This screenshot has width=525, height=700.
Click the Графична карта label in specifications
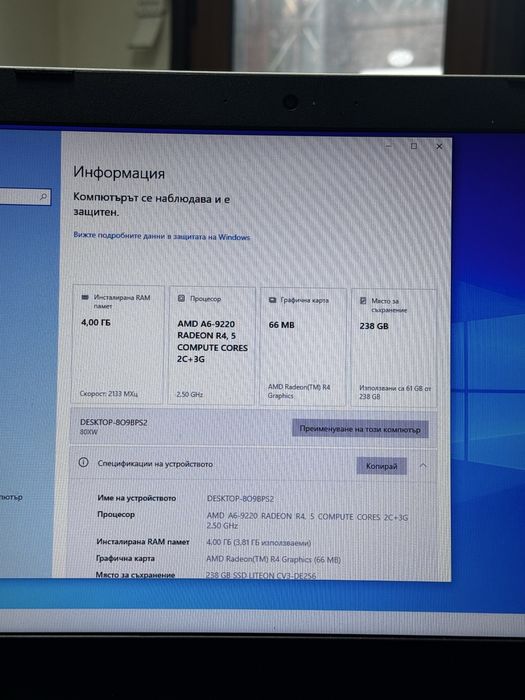(125, 558)
